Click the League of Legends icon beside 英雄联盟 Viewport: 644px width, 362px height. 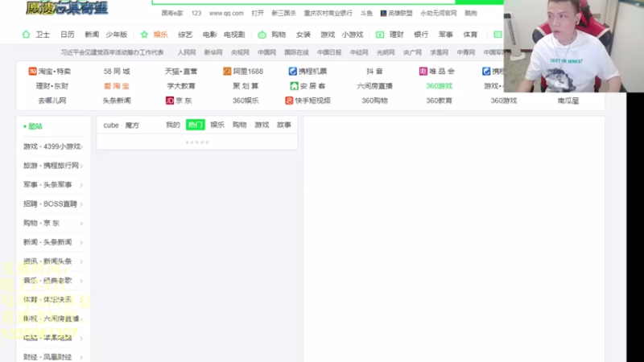click(383, 14)
